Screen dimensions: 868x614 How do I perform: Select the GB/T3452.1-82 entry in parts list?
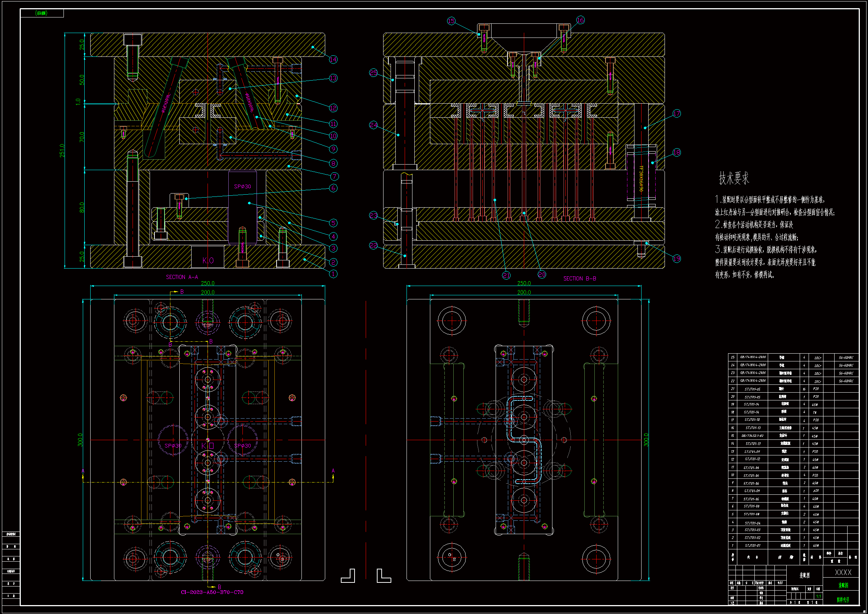752,436
